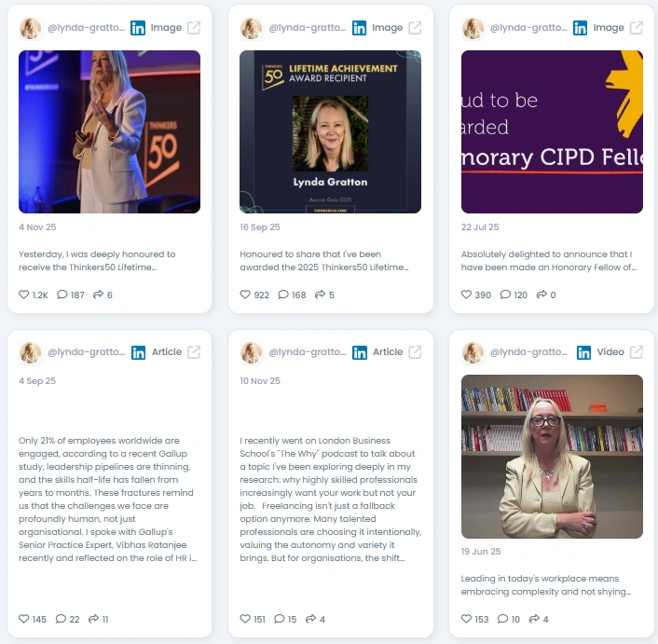Click comment icon showing 15 comments
Screen dimensions: 658x644
click(279, 619)
